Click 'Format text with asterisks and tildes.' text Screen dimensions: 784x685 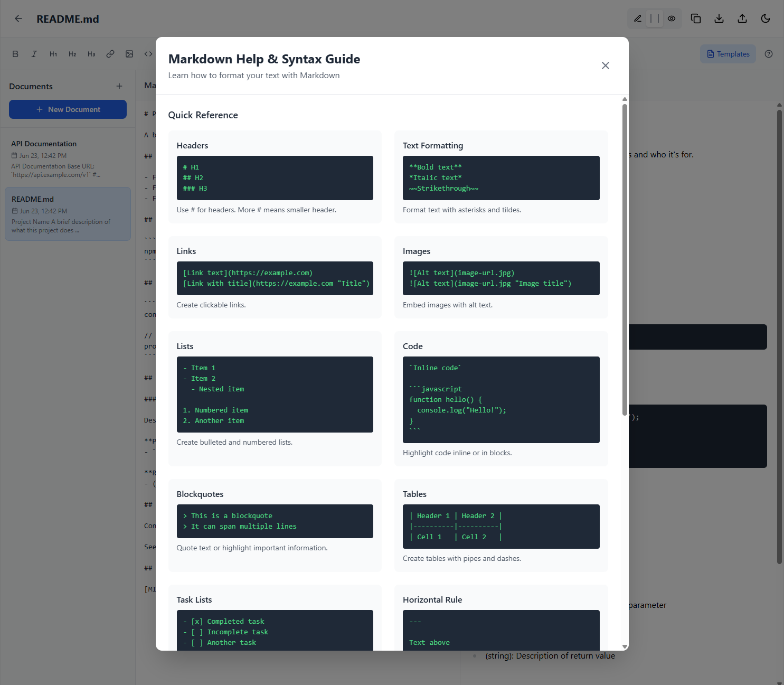pyautogui.click(x=462, y=210)
